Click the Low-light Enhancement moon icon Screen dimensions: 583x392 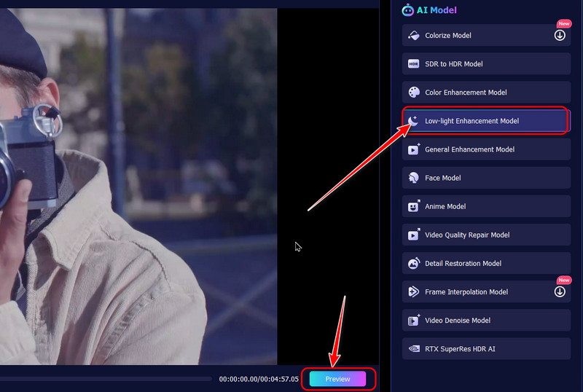tap(413, 121)
